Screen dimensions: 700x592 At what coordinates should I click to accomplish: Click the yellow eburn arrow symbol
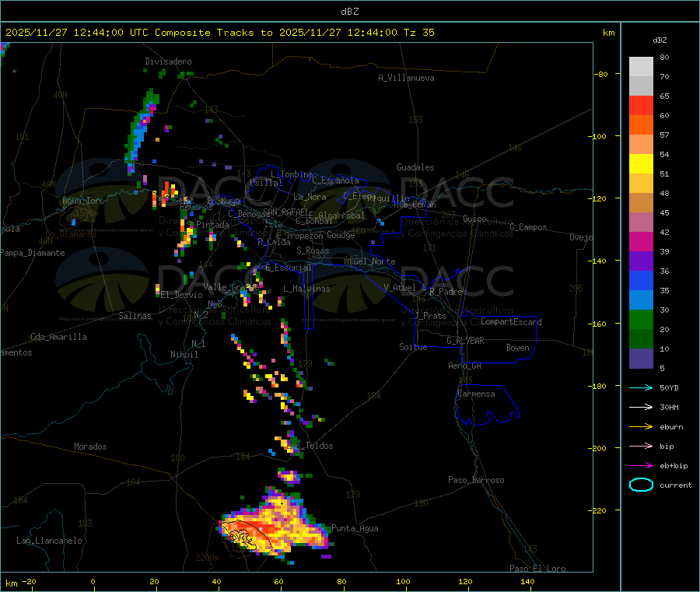[641, 427]
